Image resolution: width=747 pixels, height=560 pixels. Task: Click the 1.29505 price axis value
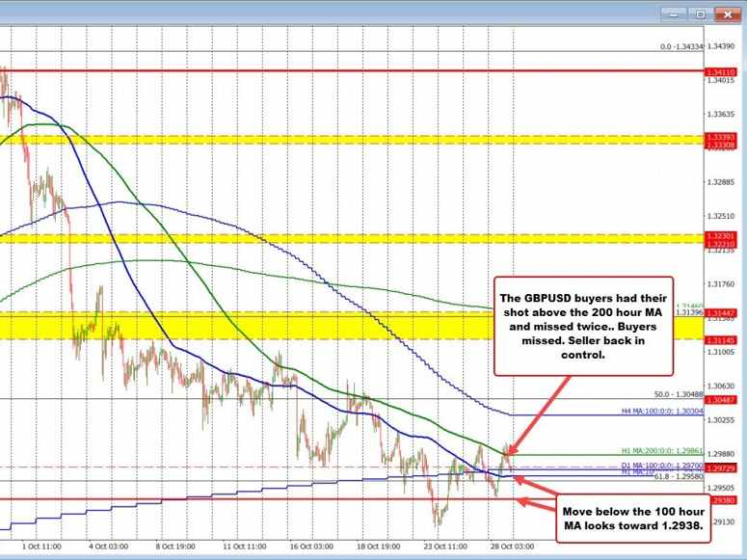[721, 488]
